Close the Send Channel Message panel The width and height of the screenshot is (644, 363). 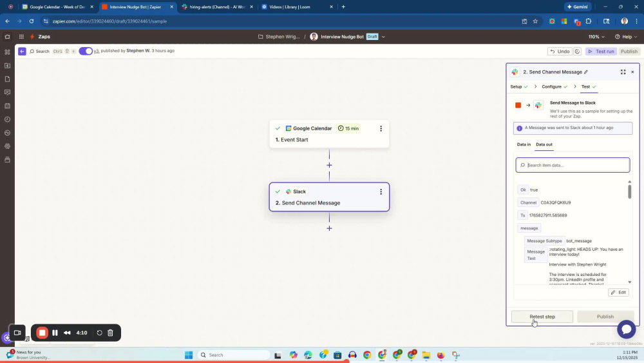pos(632,72)
